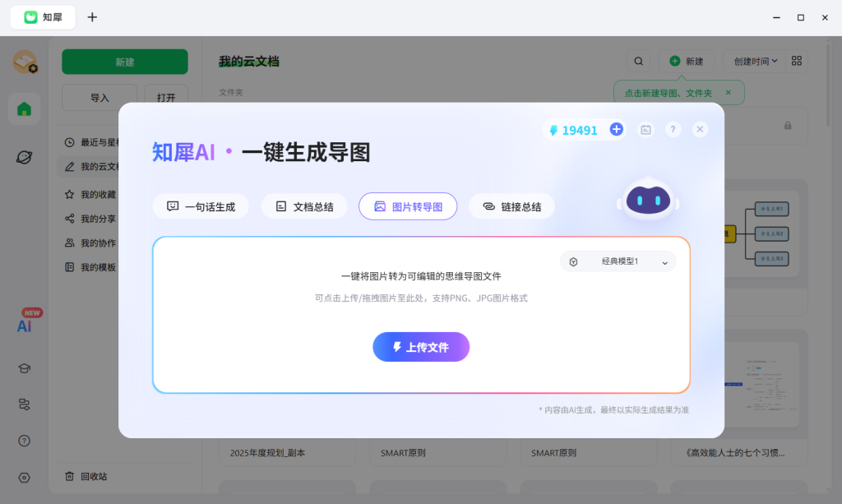Click the lock icon on folder card
842x504 pixels.
tap(788, 126)
